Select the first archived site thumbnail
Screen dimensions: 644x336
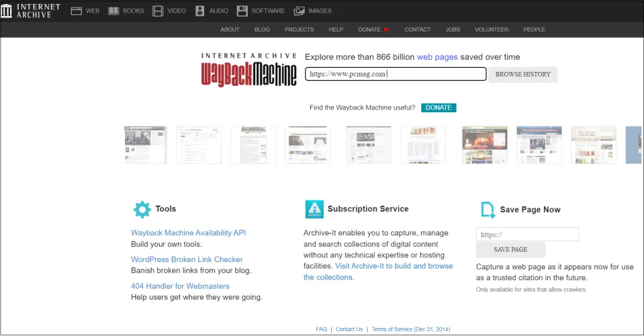pos(145,145)
